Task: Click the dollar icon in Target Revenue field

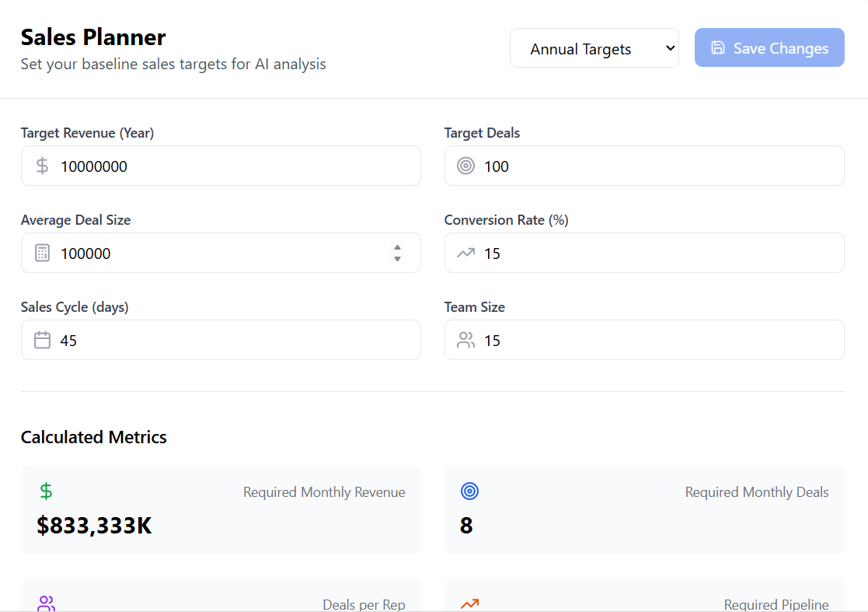Action: tap(43, 166)
